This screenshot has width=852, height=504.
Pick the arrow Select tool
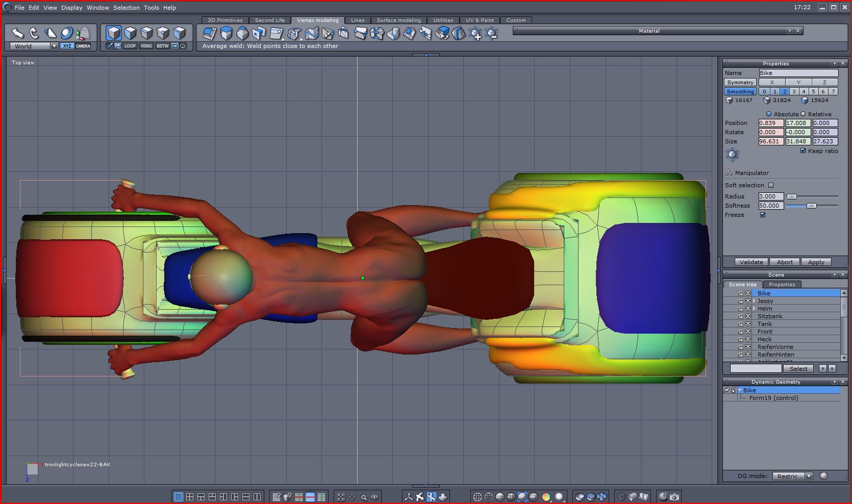[18, 33]
